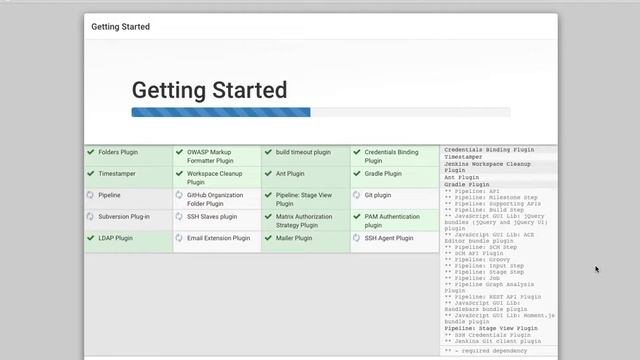Image resolution: width=640 pixels, height=360 pixels.
Task: Click the checkmark beside PAM Authentication plugin
Action: (x=357, y=216)
